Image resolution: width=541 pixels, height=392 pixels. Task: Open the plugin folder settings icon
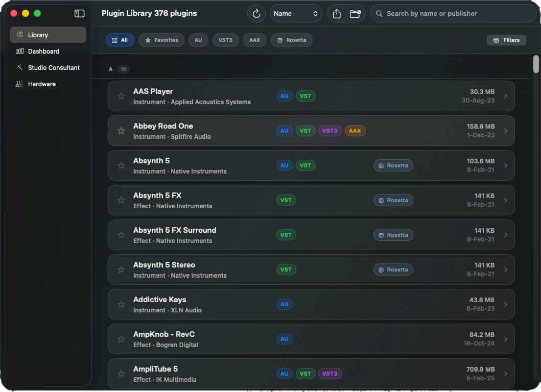tap(355, 13)
